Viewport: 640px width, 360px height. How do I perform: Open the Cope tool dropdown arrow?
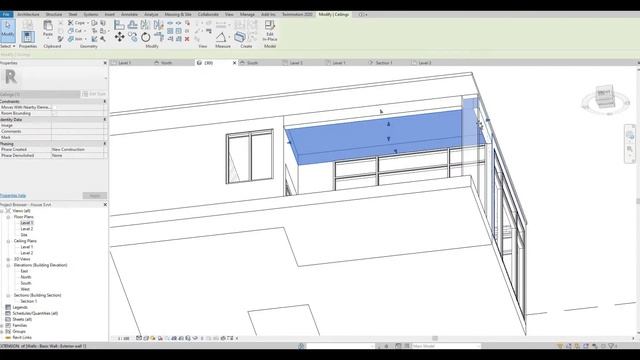pyautogui.click(x=88, y=23)
